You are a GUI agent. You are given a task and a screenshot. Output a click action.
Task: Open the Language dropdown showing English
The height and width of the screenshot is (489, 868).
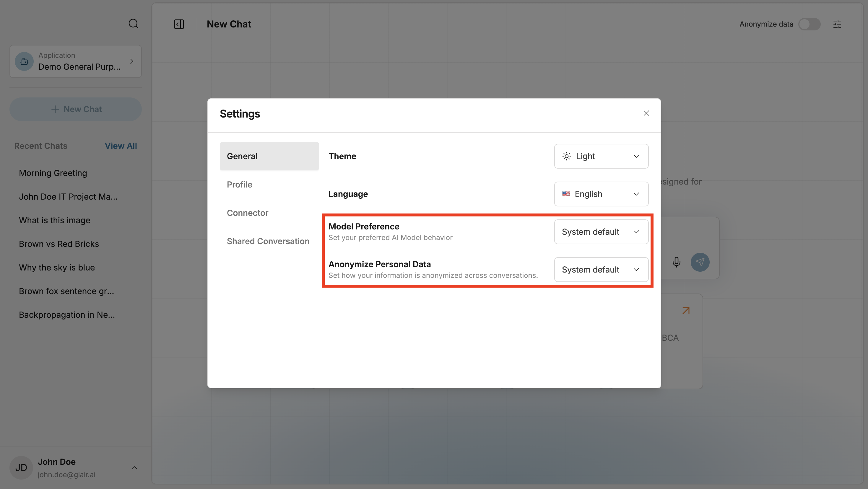(601, 194)
